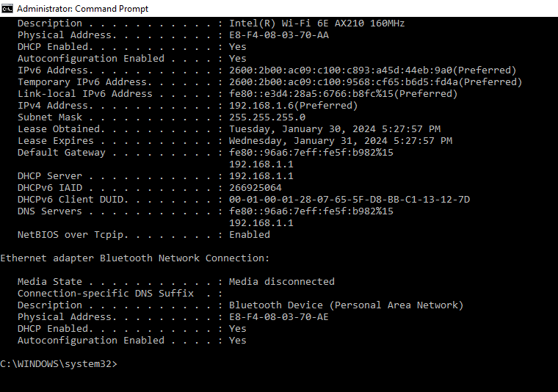Click the C:\WINDOWS\system32> prompt line

(58, 364)
